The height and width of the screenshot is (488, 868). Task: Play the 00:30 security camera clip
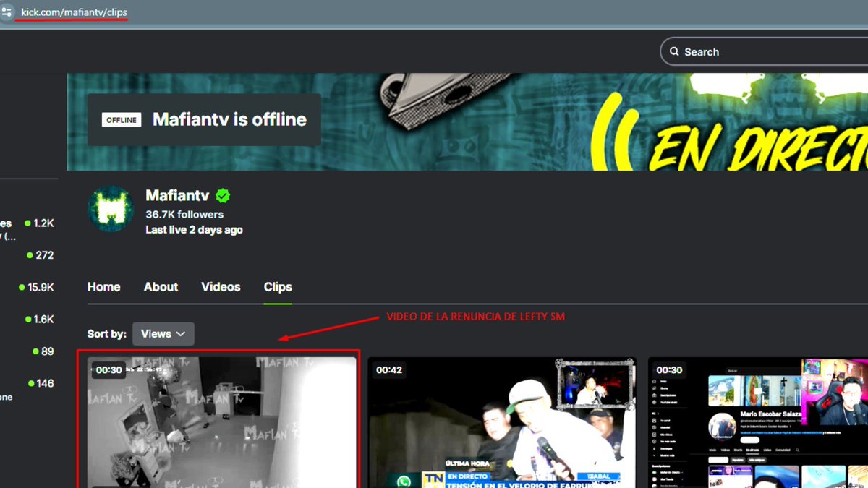pos(222,422)
